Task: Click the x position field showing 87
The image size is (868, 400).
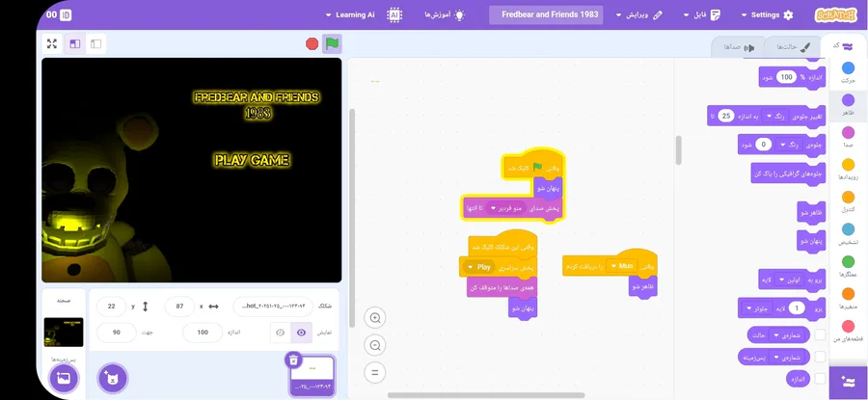Action: tap(180, 306)
